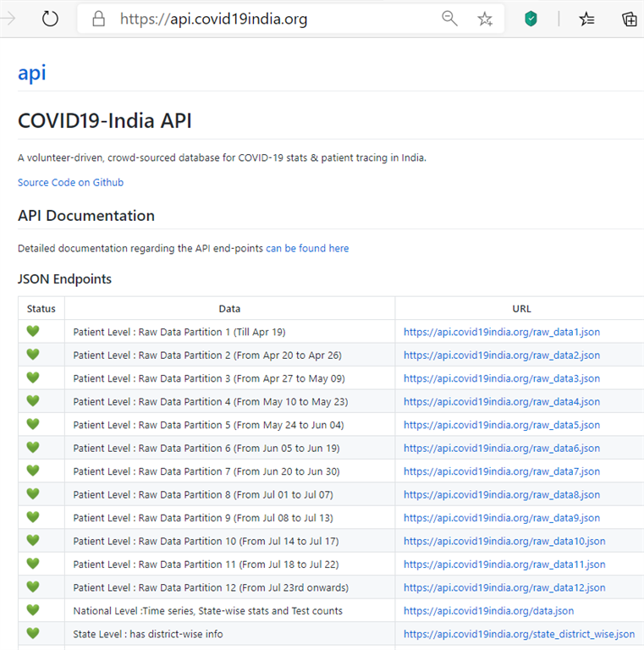Click green heart status for Partition 2
Viewport: 644px width, 650px height.
pos(33,355)
